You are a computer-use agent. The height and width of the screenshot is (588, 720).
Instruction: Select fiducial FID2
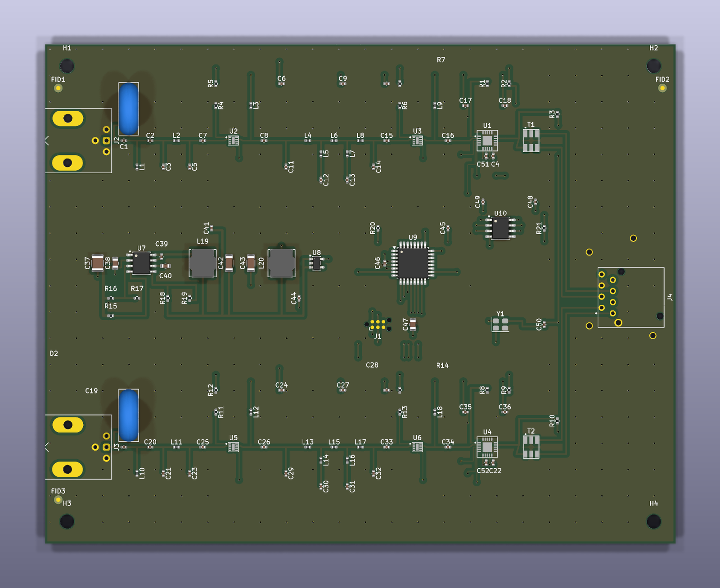[x=662, y=88]
